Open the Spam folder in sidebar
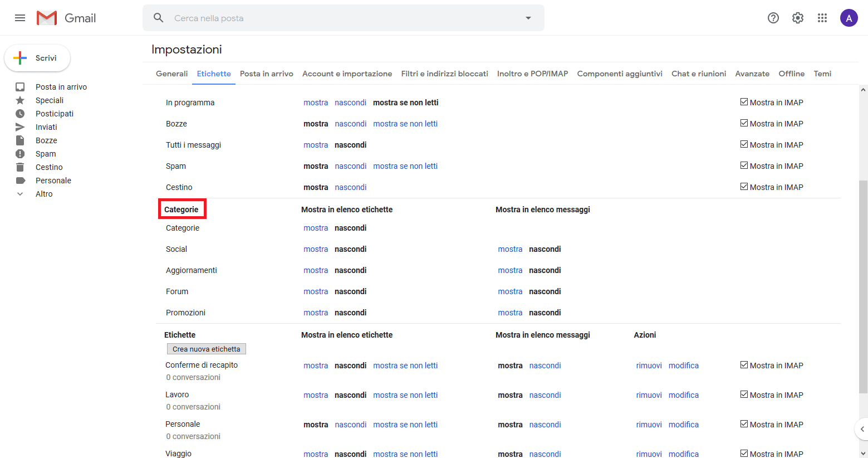Viewport: 868px width, 458px height. (46, 154)
